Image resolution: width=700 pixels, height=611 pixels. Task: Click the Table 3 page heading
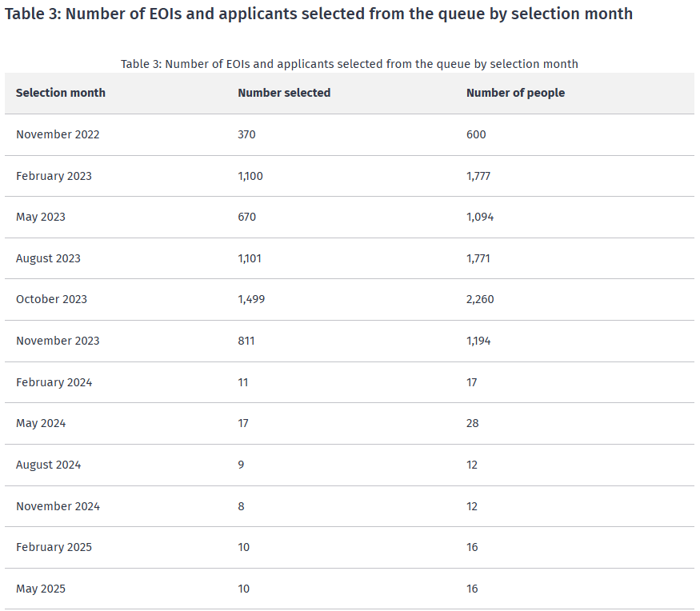click(x=318, y=14)
